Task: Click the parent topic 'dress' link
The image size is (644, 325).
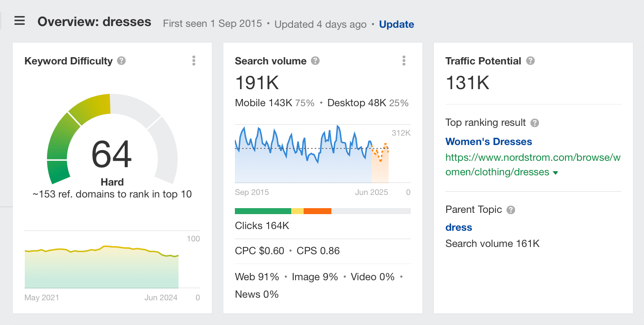Action: (x=459, y=227)
